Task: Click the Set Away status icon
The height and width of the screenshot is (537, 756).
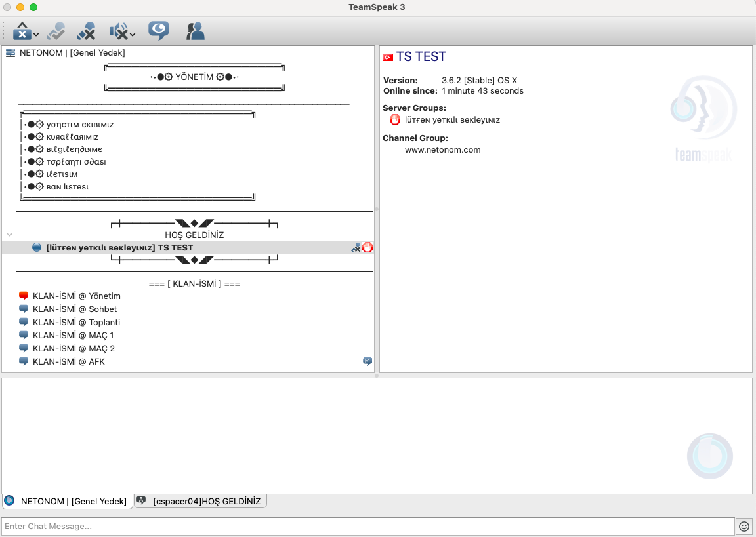Action: [22, 31]
